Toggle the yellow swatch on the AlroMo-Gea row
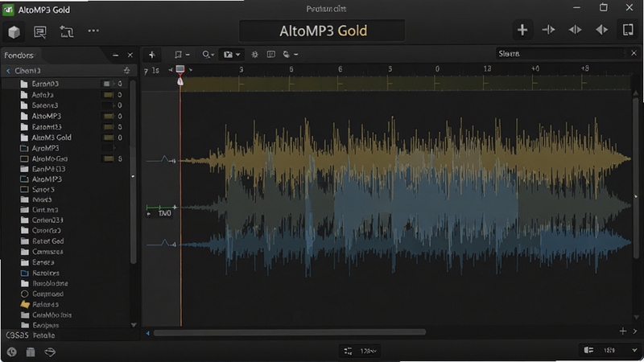Screen dimensions: 644x362 108,158
